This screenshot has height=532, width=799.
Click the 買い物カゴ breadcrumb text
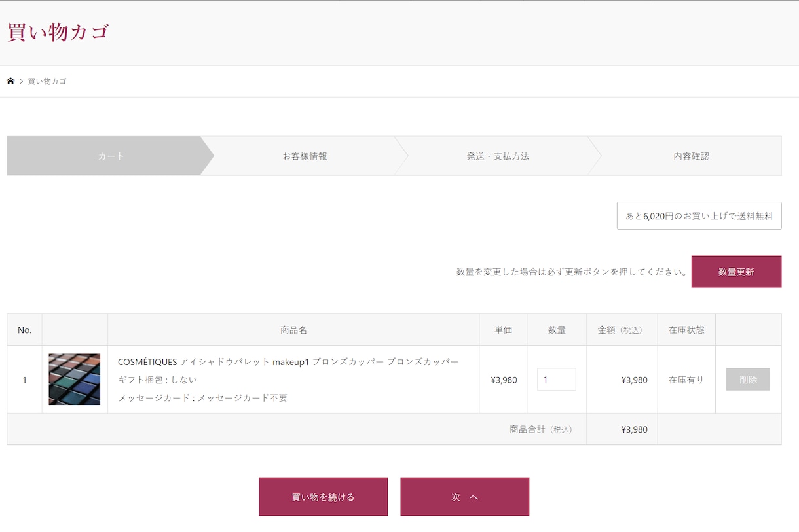47,82
